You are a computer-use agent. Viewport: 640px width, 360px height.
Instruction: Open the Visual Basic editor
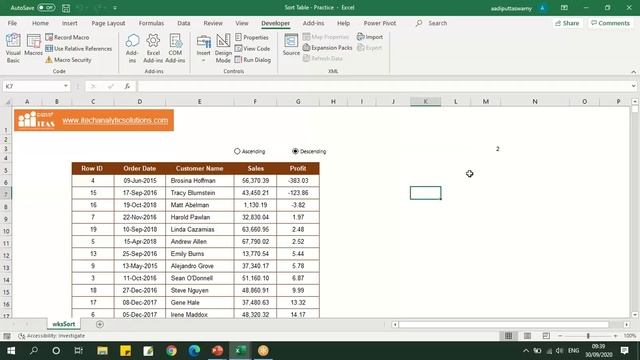[13, 48]
